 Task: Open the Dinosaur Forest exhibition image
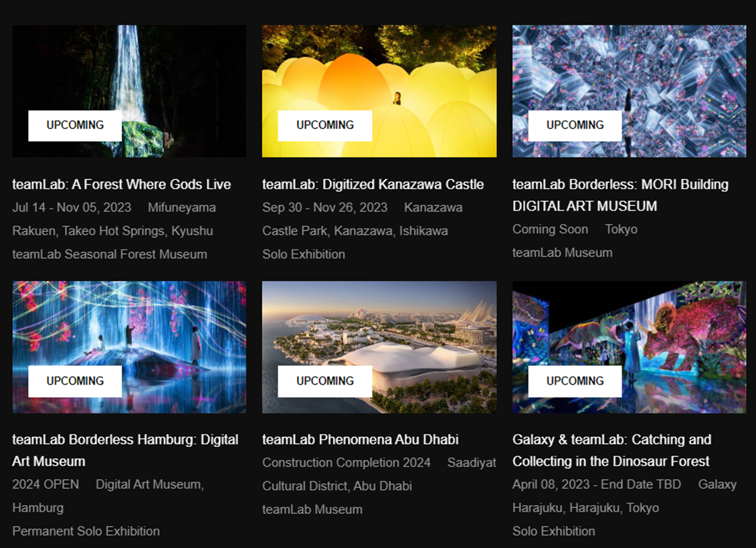coord(629,347)
